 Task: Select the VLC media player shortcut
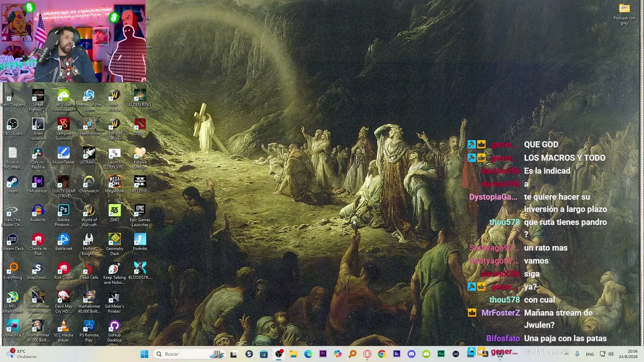(x=63, y=331)
